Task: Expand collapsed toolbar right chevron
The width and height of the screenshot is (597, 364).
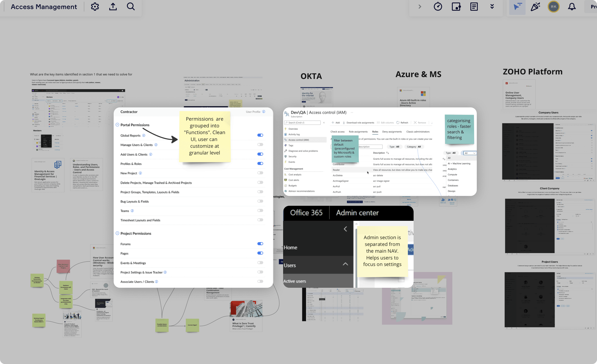Action: click(420, 7)
